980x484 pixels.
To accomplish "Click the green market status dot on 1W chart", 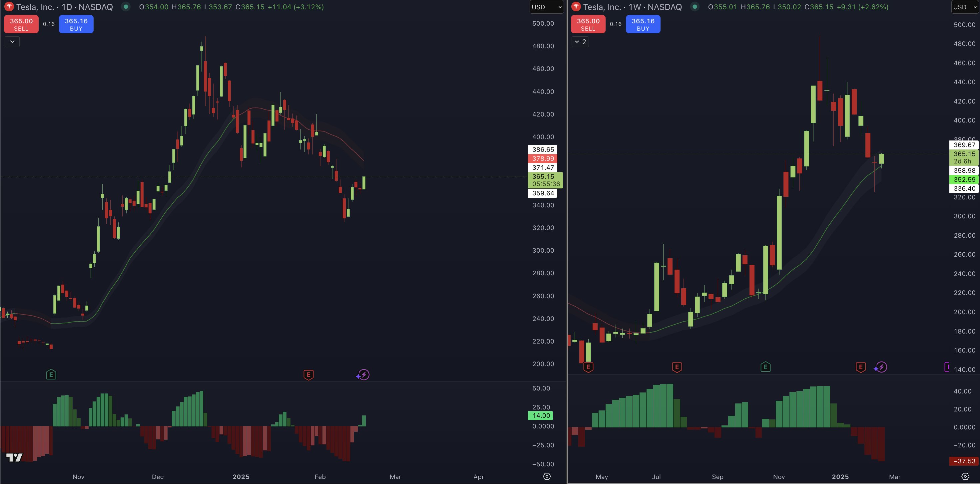I will tap(695, 7).
